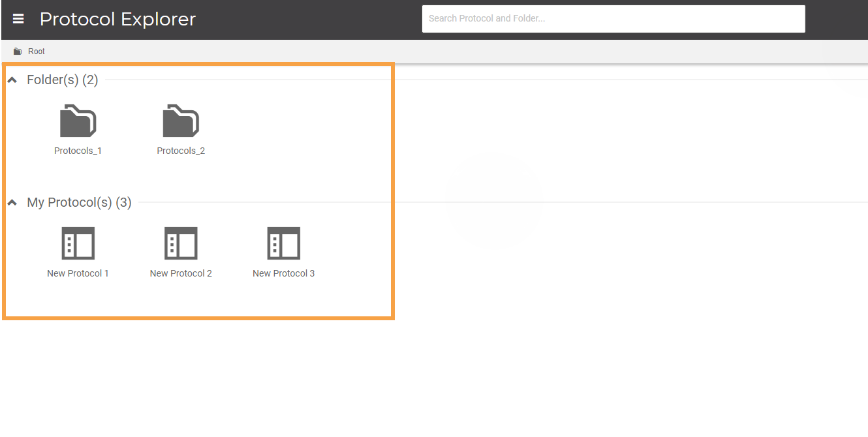Select the New Protocol 3 icon
This screenshot has width=868, height=437.
(284, 243)
